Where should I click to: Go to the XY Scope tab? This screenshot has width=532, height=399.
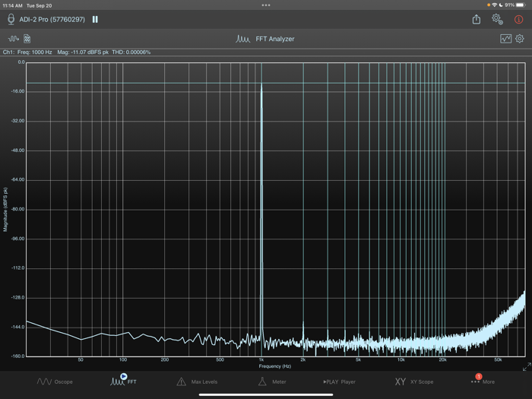(413, 382)
